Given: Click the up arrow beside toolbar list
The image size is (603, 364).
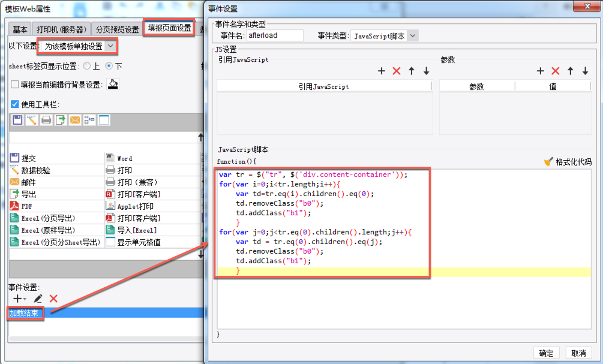Looking at the screenshot, I should point(200,137).
